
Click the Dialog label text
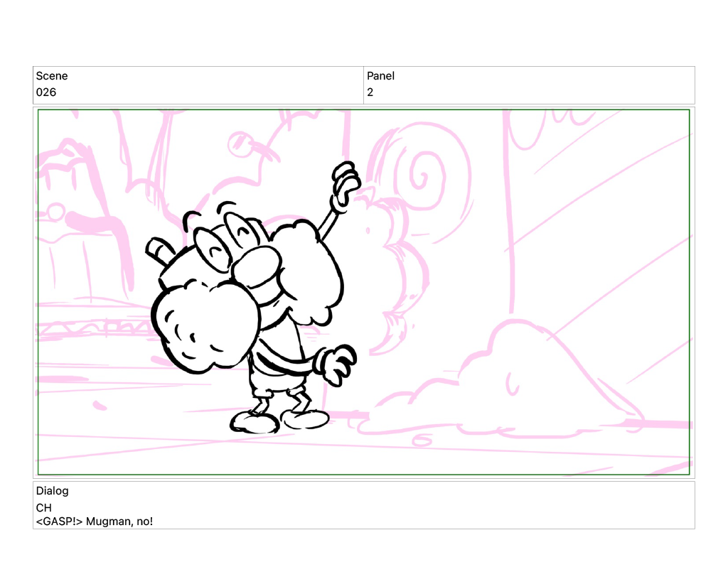(52, 491)
